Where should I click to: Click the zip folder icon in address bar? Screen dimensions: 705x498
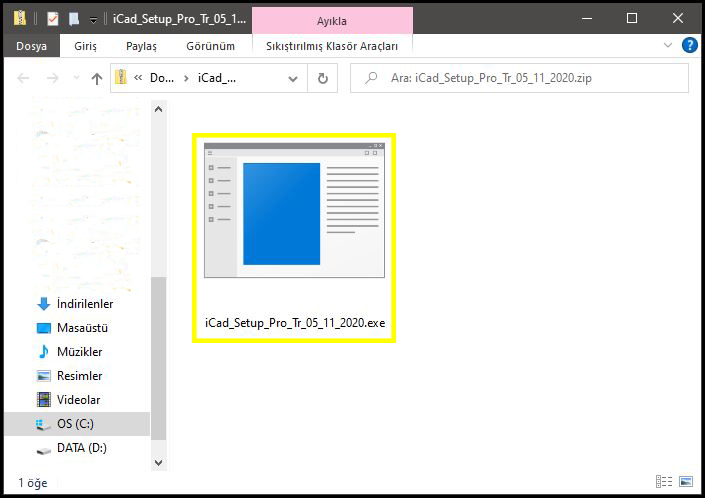point(120,78)
